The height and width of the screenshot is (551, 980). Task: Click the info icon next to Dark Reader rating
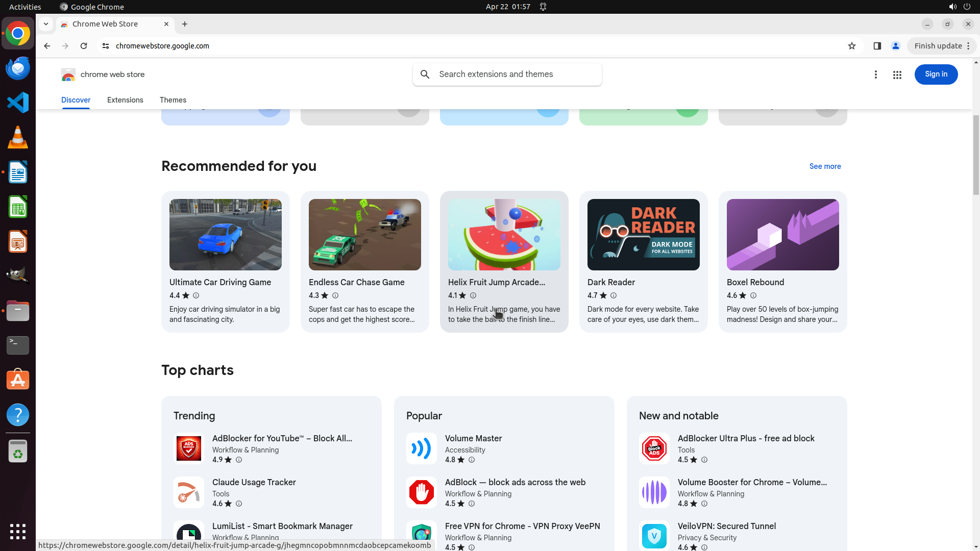click(x=614, y=295)
